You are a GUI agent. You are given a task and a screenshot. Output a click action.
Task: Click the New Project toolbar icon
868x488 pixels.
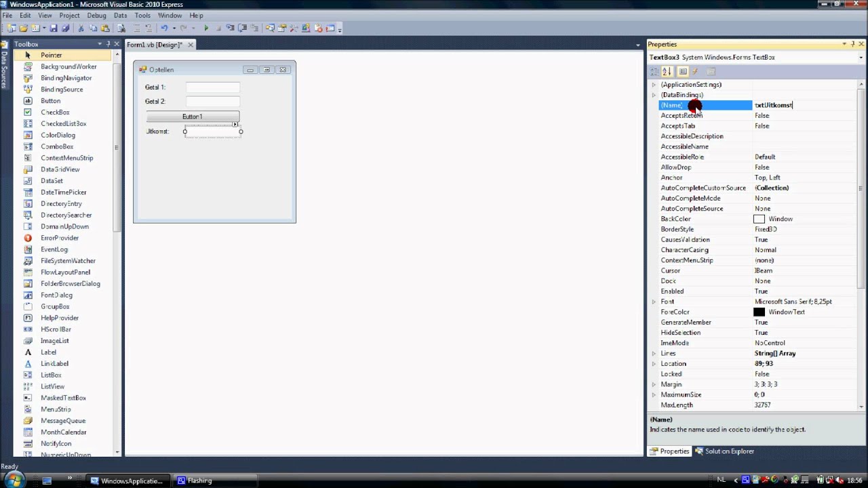12,28
